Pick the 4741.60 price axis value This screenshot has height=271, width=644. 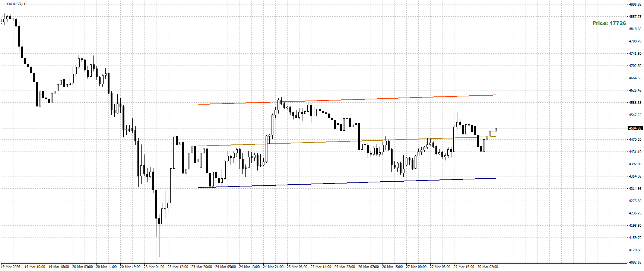(635, 54)
